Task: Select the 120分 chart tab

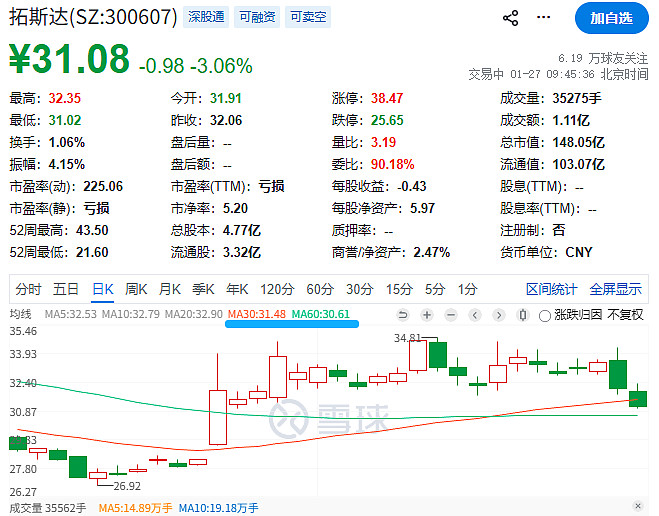Action: [277, 289]
